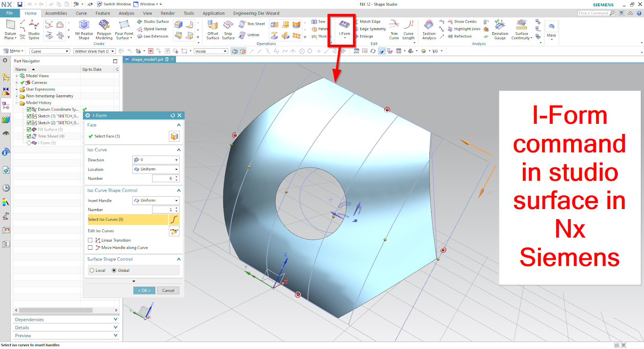
Task: Launch NX Realize Shape
Action: coord(84,30)
